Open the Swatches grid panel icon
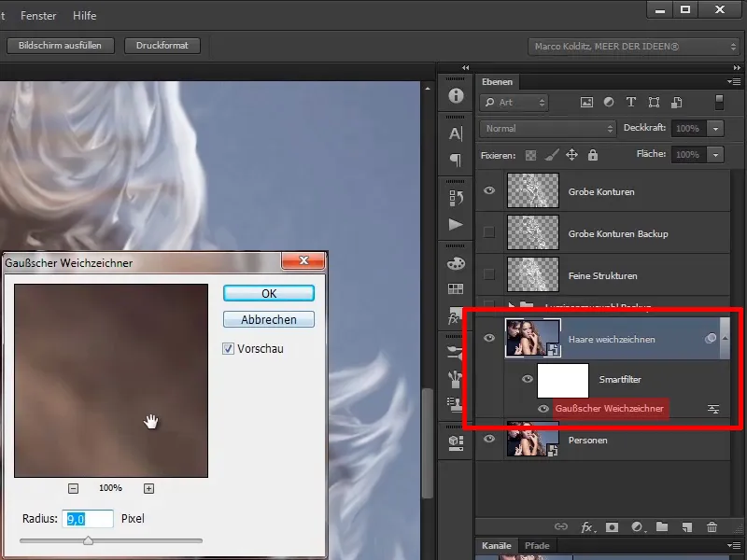This screenshot has width=747, height=560. pyautogui.click(x=456, y=288)
